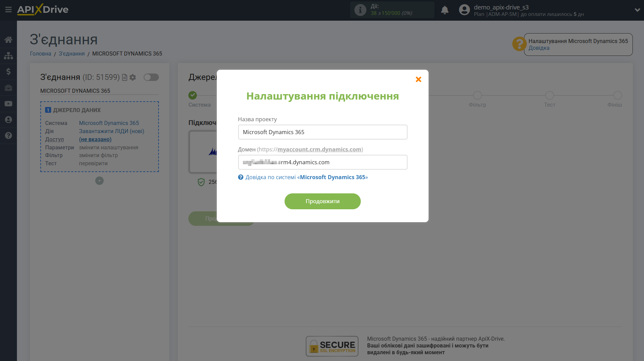Screen dimensions: 644x361
Task: Select the Фініш step marker
Action: pos(618,95)
